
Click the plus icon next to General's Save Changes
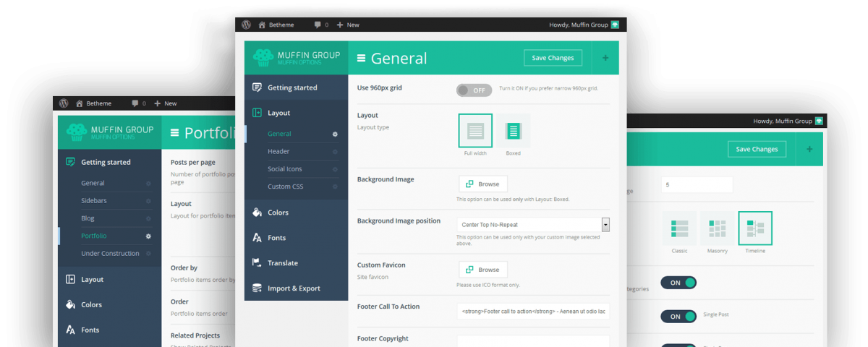(605, 59)
